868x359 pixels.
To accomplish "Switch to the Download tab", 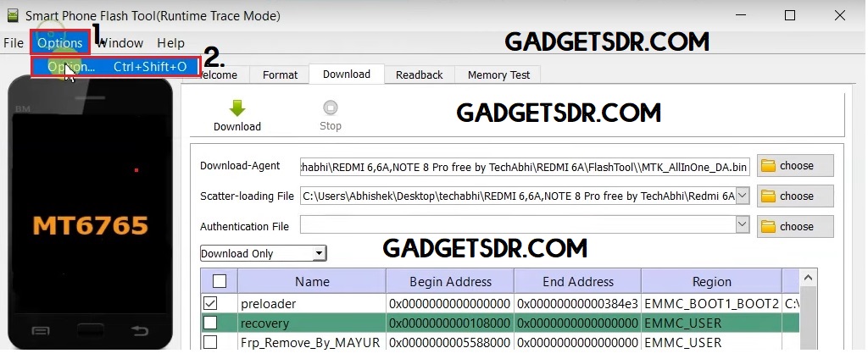I will [x=347, y=75].
